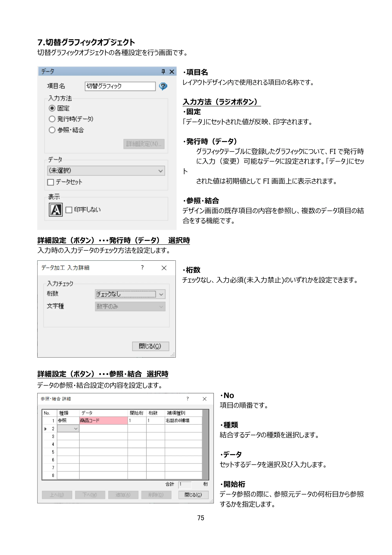
Task: Click the 桁数 column header in grid
Action: tap(156, 413)
